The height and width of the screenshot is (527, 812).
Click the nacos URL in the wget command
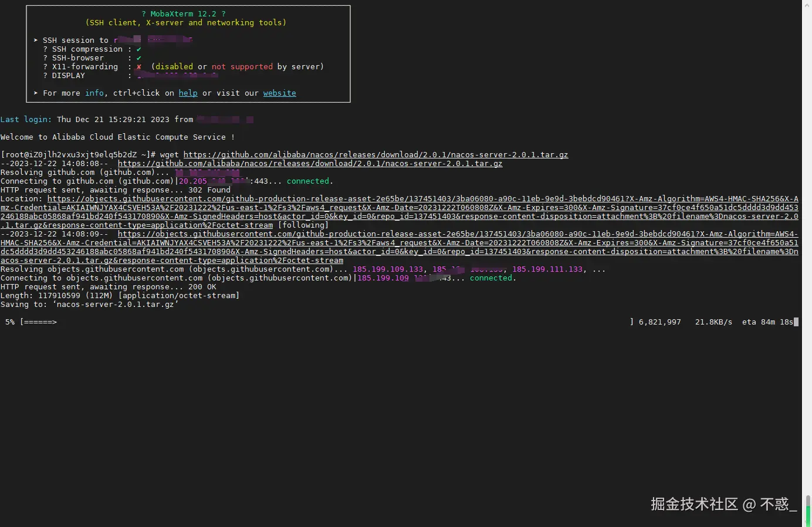(x=375, y=155)
